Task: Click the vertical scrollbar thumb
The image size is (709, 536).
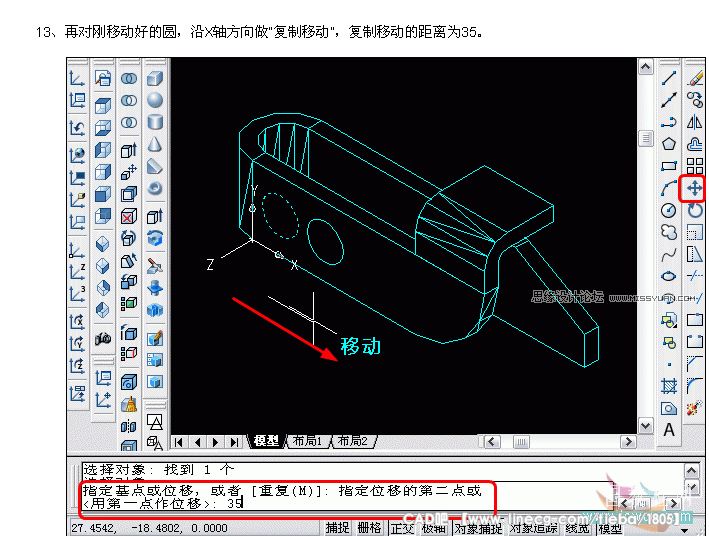Action: click(646, 138)
